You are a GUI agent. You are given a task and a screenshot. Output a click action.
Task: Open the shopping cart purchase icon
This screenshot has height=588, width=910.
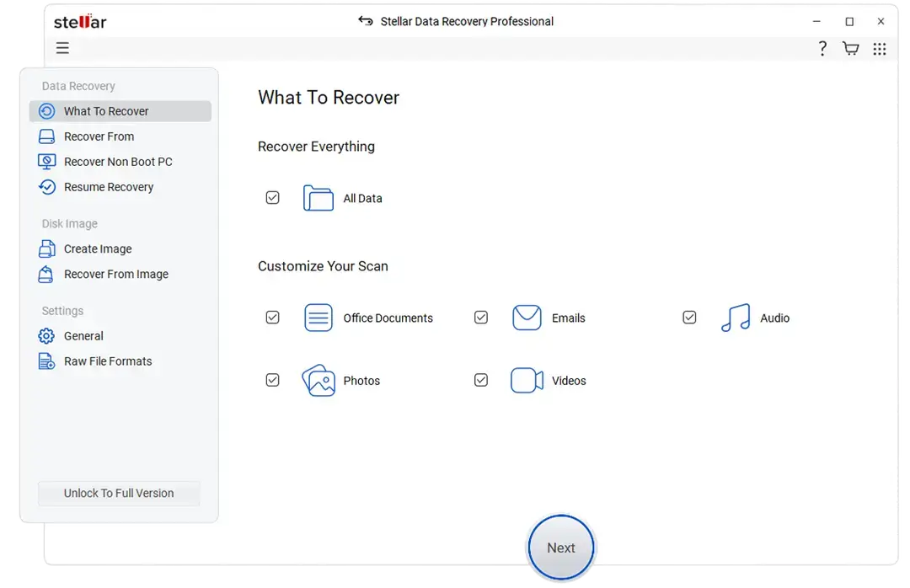(851, 49)
